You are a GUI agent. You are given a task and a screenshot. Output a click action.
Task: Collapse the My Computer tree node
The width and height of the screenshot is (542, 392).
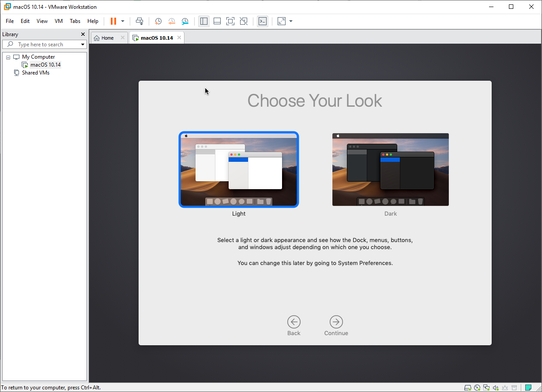pyautogui.click(x=8, y=56)
